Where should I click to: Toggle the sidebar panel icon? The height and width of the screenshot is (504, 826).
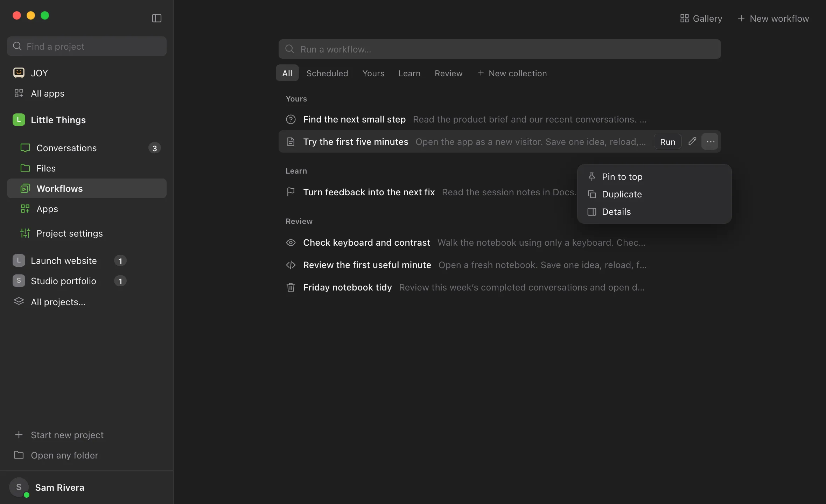[x=156, y=18]
